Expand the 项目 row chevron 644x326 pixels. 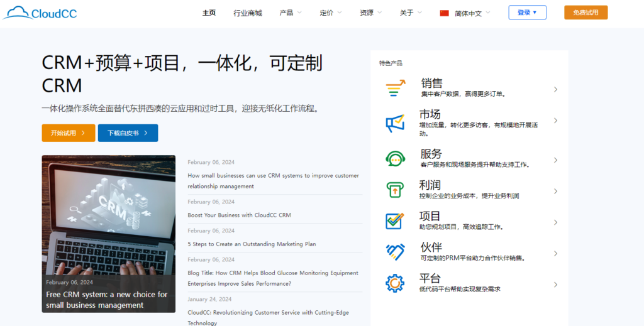[555, 222]
